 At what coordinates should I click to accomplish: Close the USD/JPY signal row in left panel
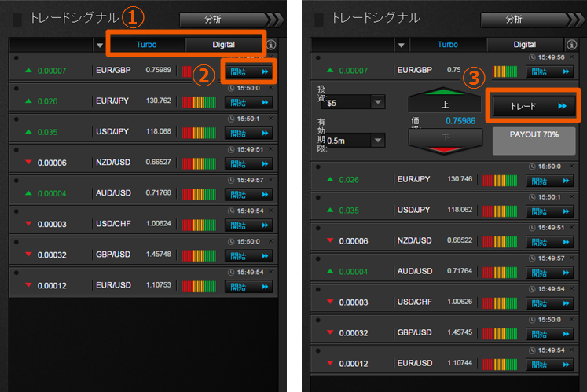[270, 119]
